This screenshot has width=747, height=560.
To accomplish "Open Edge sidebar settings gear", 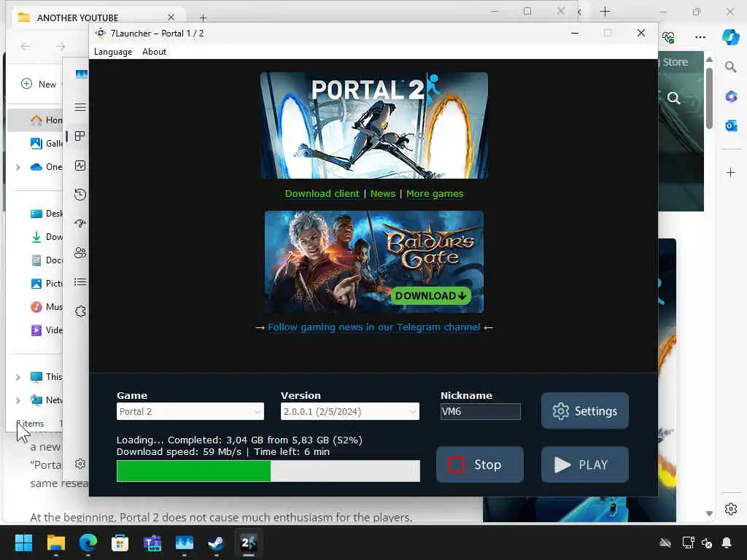I will click(731, 509).
